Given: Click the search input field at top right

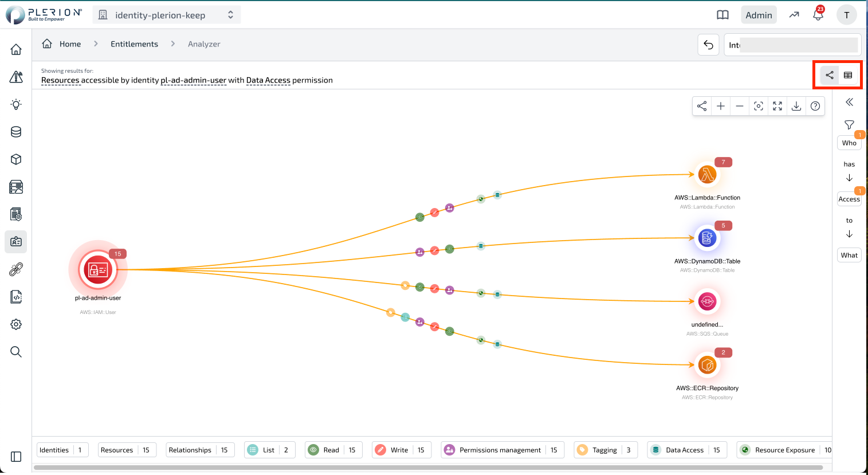Looking at the screenshot, I should 793,45.
